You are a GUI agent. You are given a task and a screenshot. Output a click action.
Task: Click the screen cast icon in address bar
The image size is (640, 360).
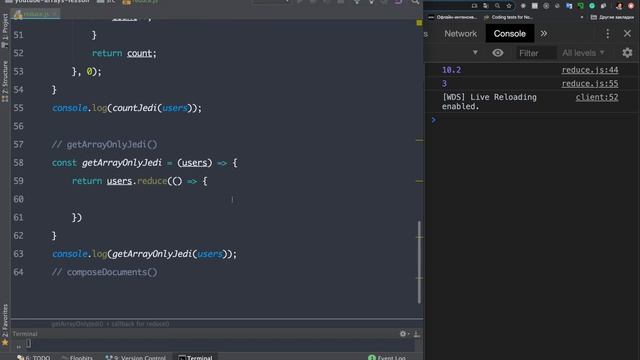pyautogui.click(x=474, y=6)
